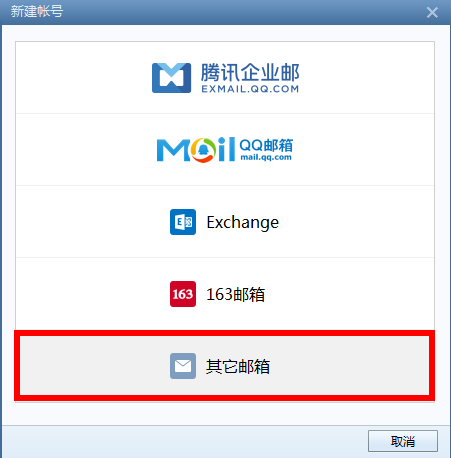Close the 新建帐号 dialog with the X
Image resolution: width=451 pixels, height=458 pixels.
coord(432,12)
